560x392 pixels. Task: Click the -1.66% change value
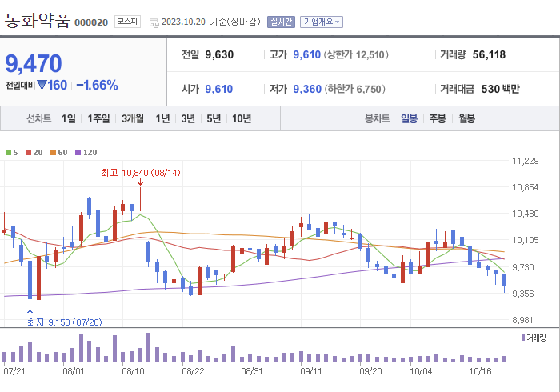click(97, 85)
